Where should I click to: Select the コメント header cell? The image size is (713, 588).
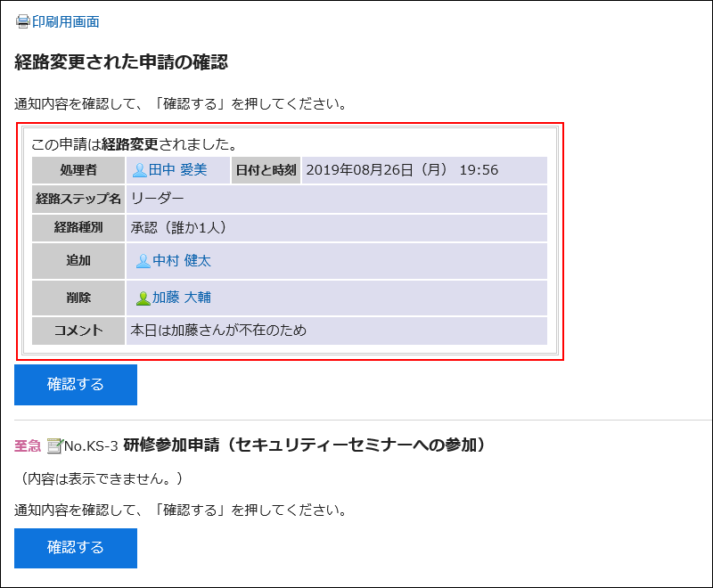(78, 331)
